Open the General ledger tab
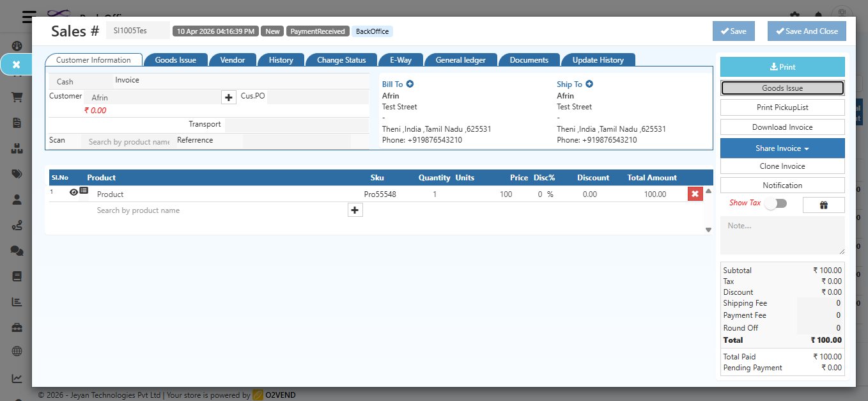Image resolution: width=868 pixels, height=401 pixels. (461, 59)
